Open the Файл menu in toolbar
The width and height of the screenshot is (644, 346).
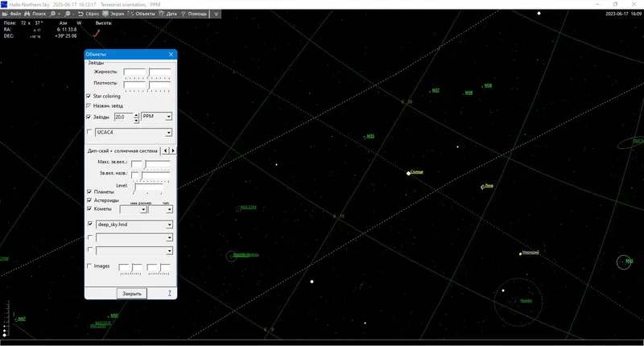coord(12,14)
